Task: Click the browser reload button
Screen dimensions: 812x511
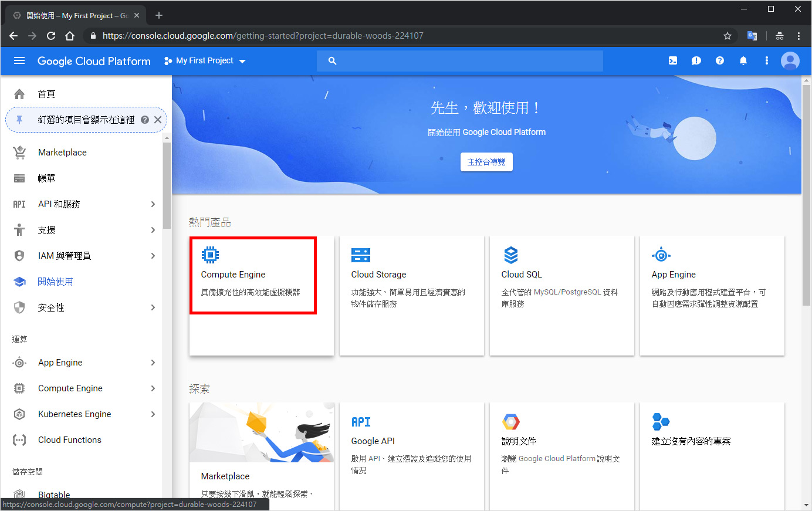Action: [x=51, y=36]
